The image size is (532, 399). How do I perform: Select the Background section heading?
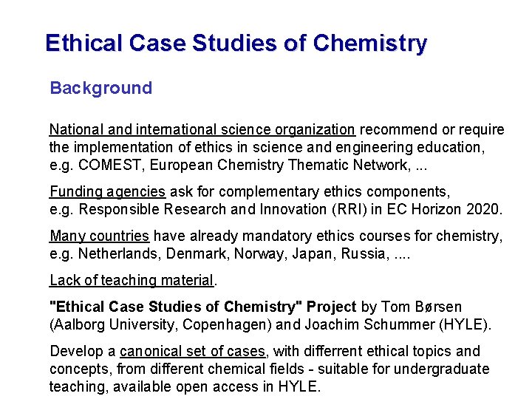point(100,89)
